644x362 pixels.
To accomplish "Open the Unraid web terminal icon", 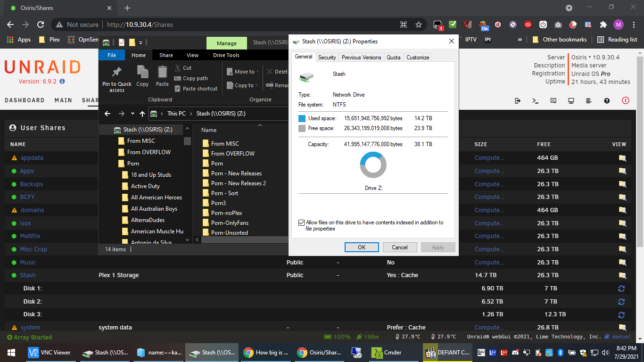I will click(x=535, y=100).
